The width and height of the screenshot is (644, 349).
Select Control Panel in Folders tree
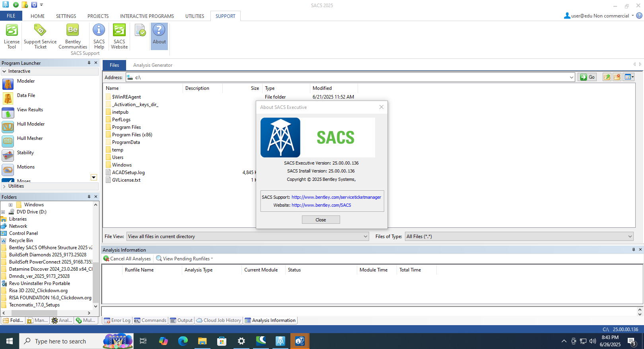click(23, 233)
